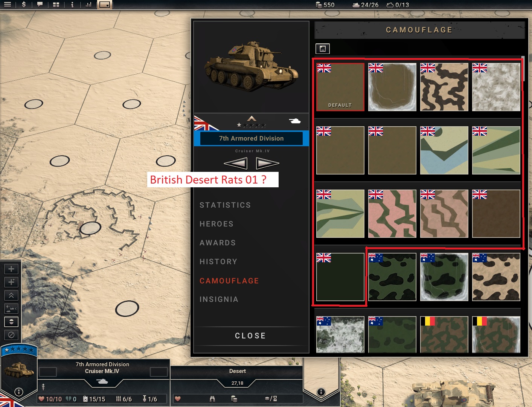The image size is (532, 407).
Task: Go to previous unit with left arrow
Action: tap(236, 164)
